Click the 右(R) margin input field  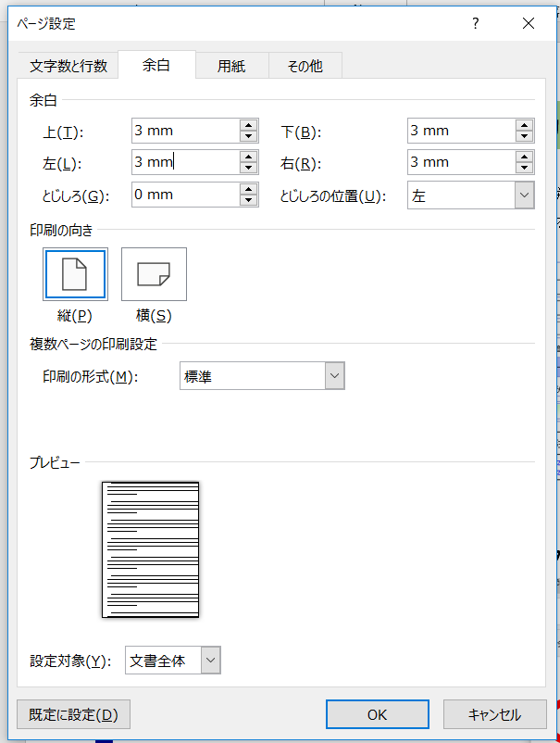click(462, 162)
